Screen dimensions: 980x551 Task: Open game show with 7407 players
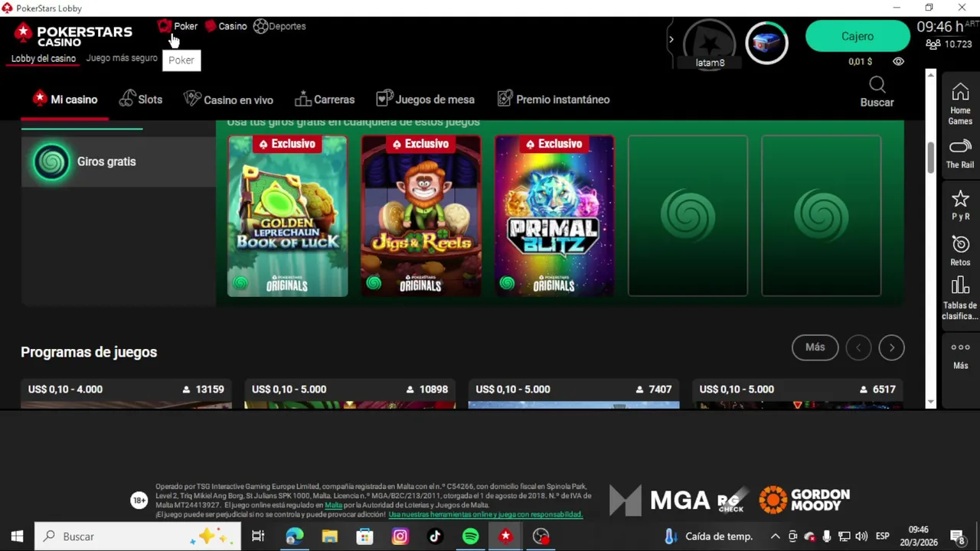pos(573,393)
